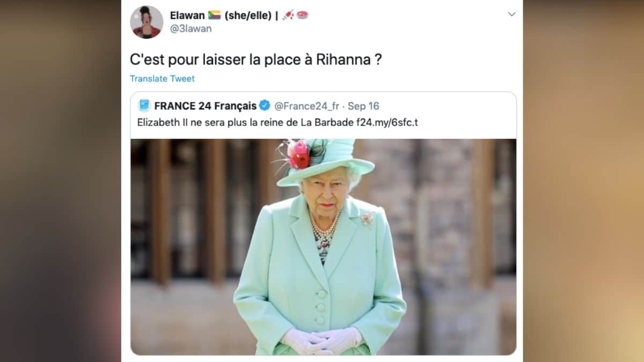Viewport: 644px width, 362px height.
Task: Click the words Elizabeth II in quoted tweet
Action: 159,122
